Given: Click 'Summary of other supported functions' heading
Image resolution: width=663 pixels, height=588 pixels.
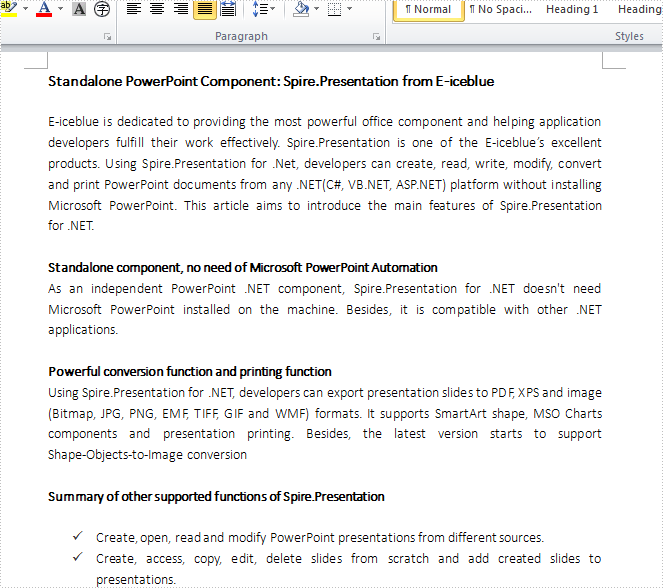Looking at the screenshot, I should pos(216,496).
